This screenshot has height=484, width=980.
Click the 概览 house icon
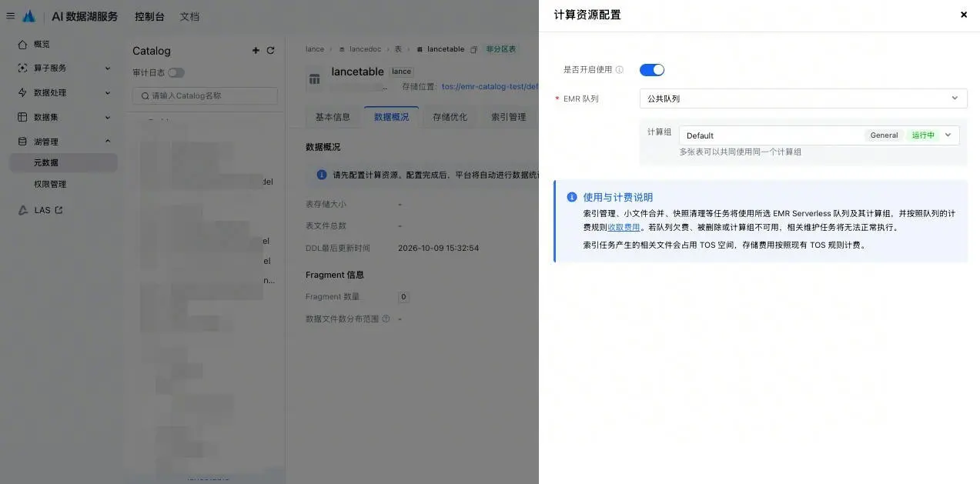pyautogui.click(x=22, y=45)
